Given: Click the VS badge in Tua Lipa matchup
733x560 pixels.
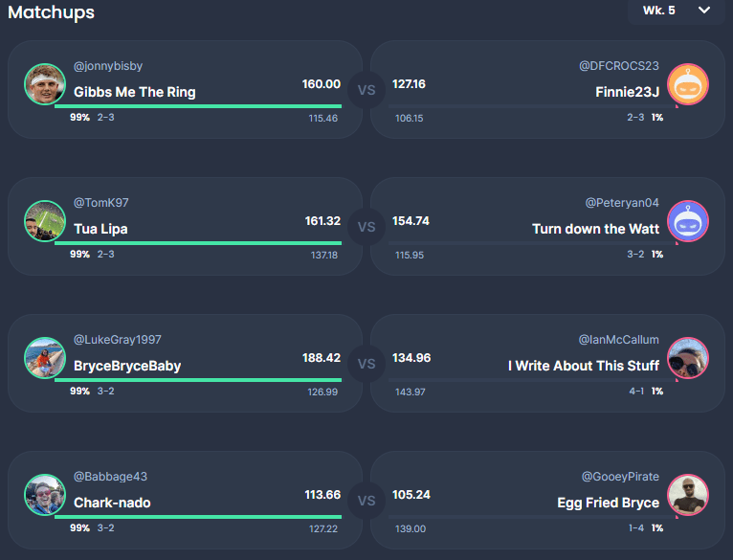Looking at the screenshot, I should point(366,227).
